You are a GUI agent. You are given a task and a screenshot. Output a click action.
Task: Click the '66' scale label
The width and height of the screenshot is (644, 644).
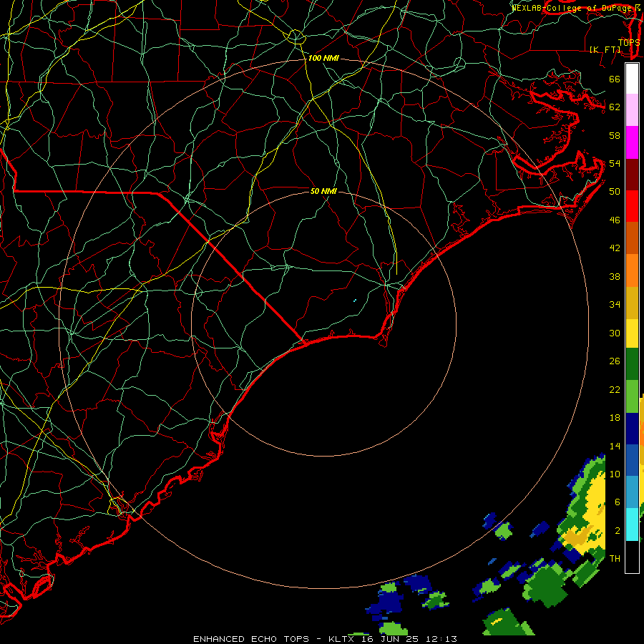tap(615, 79)
